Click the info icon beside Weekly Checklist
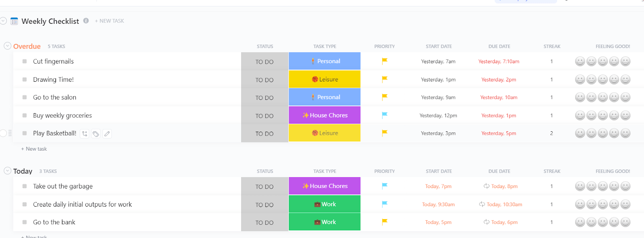This screenshot has height=238, width=644. pyautogui.click(x=86, y=21)
